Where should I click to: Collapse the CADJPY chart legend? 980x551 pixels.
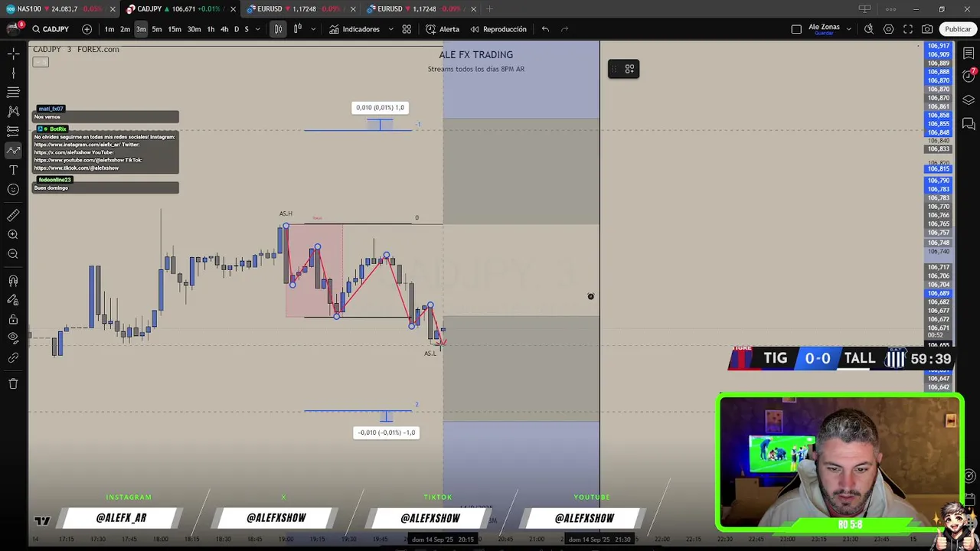click(41, 62)
